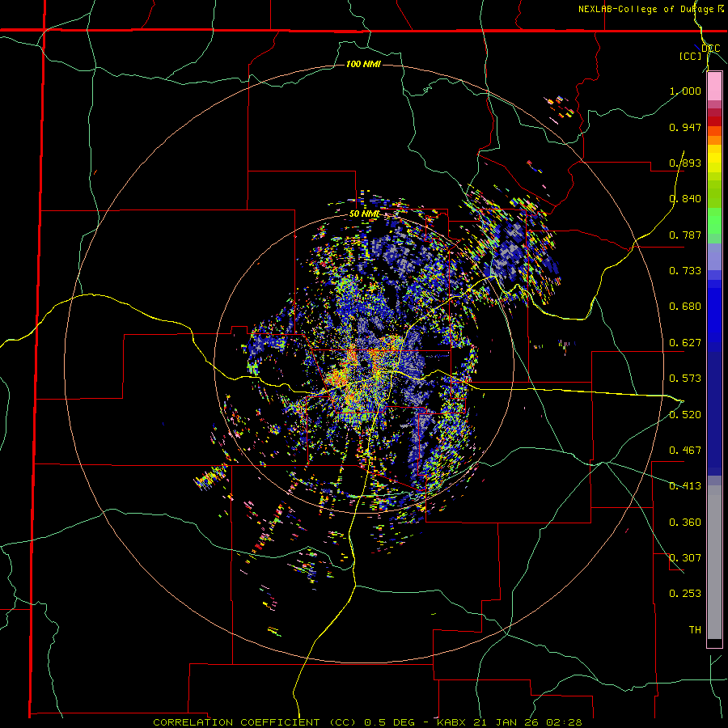Click the 0.840 legend value

point(685,199)
